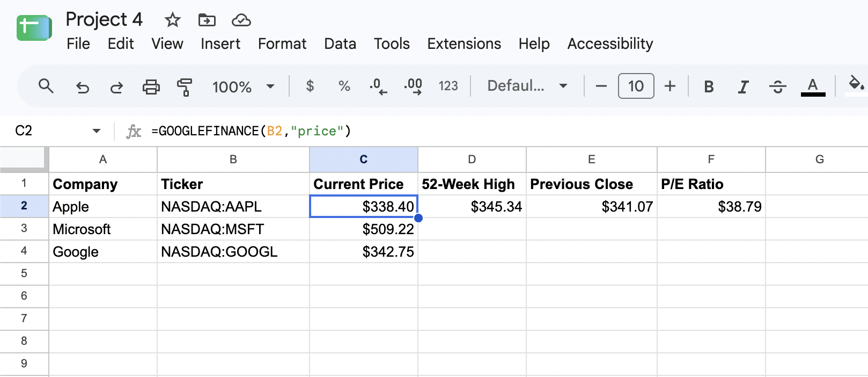This screenshot has height=377, width=868.
Task: Increase decimal places
Action: point(413,86)
